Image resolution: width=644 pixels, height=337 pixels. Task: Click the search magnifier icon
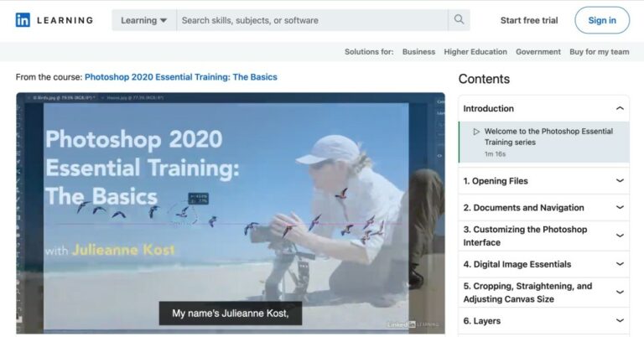click(x=459, y=20)
